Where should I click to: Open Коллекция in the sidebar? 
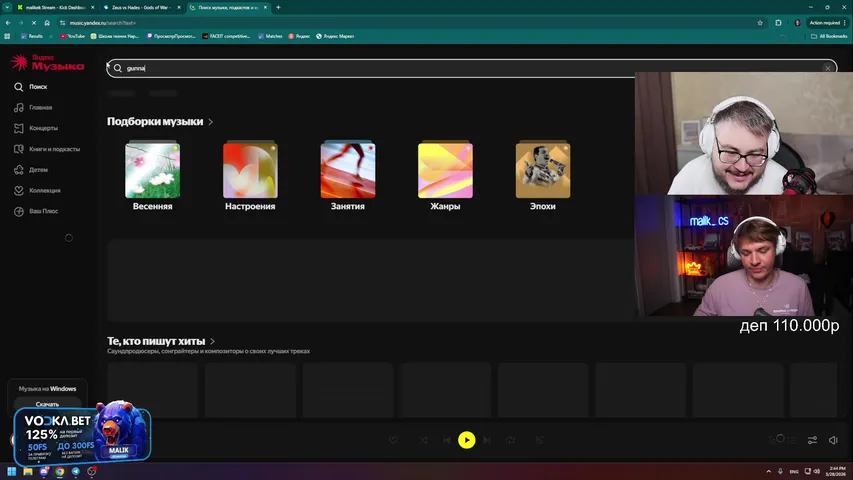[x=44, y=190]
